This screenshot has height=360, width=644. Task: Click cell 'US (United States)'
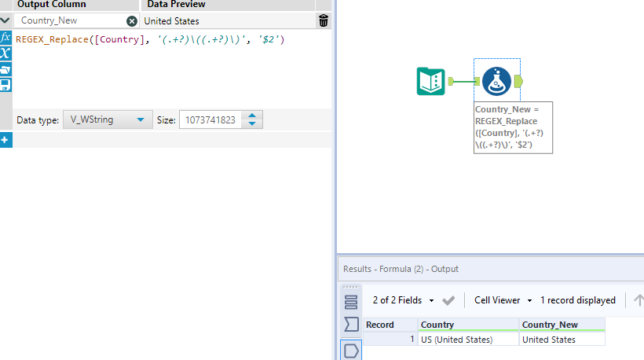(468, 340)
